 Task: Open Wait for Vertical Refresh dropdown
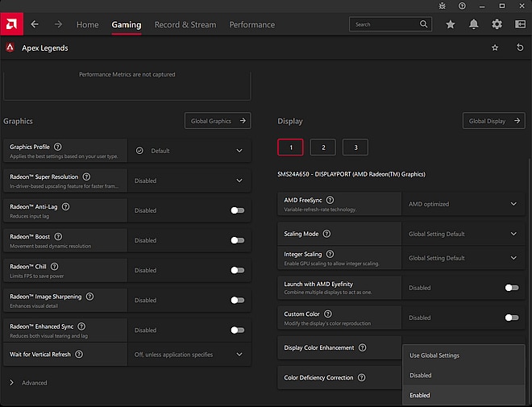pos(189,355)
